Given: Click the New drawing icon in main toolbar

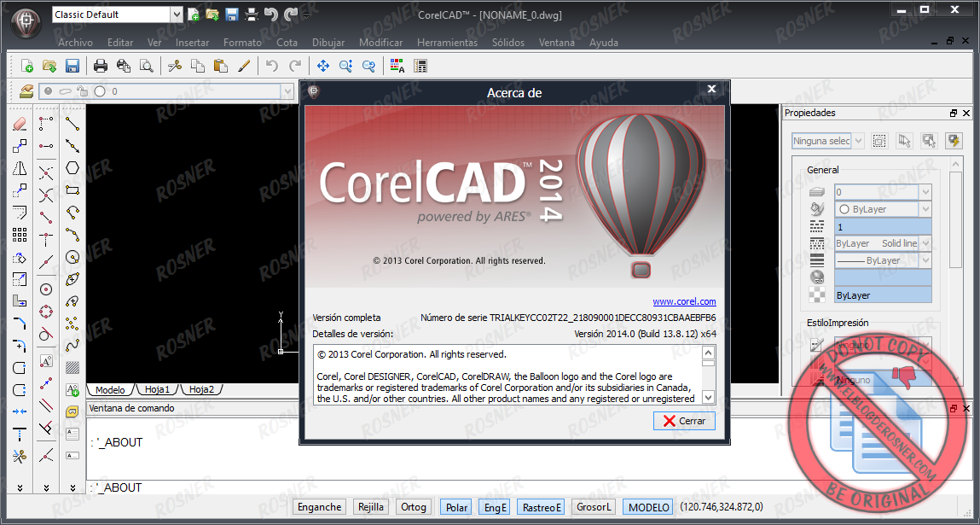Looking at the screenshot, I should click(x=27, y=66).
